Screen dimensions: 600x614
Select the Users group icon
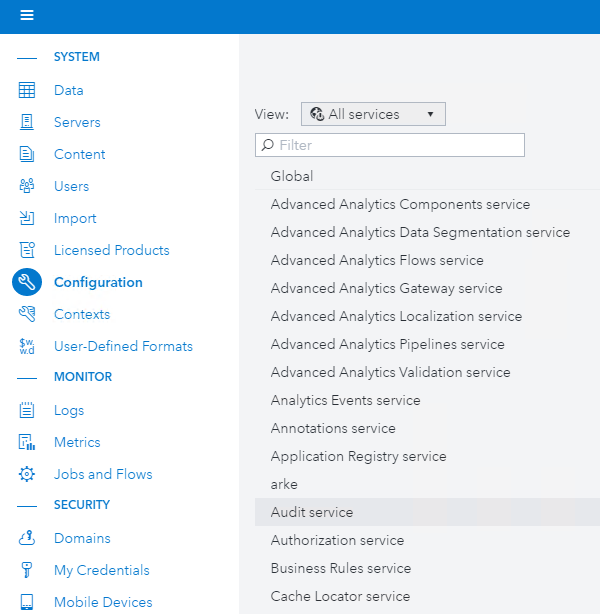(27, 186)
